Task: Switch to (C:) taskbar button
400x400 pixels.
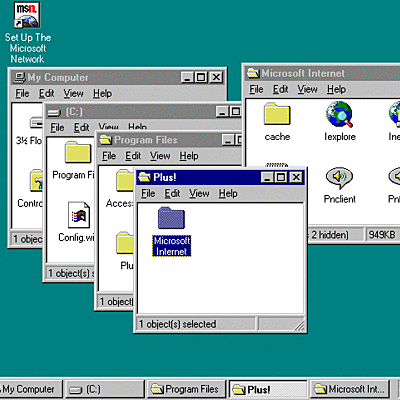Action: point(105,389)
